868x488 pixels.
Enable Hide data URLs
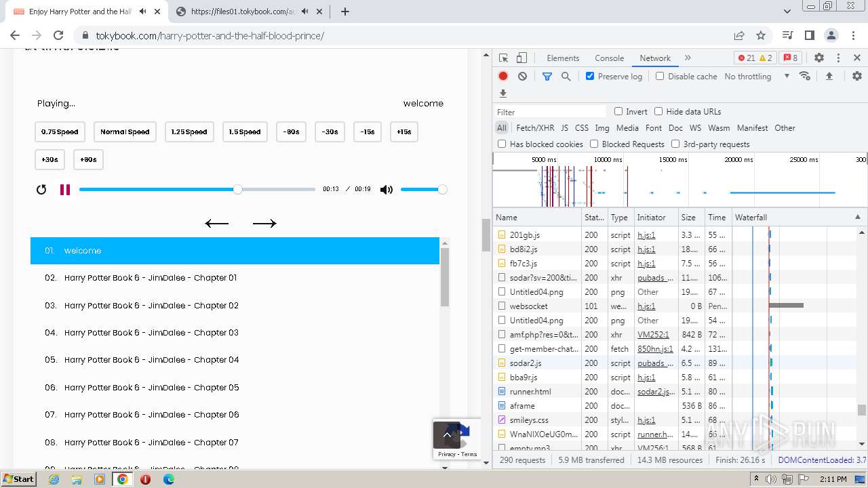coord(658,112)
